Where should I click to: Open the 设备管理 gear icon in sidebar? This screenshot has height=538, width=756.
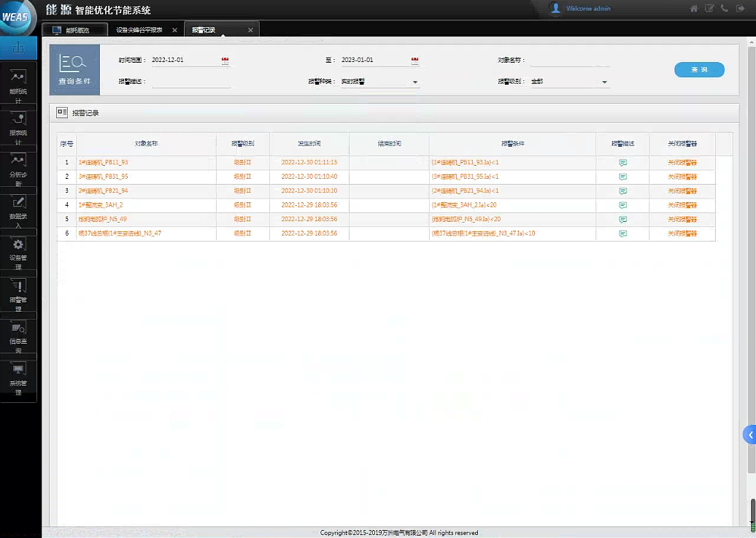click(x=18, y=249)
